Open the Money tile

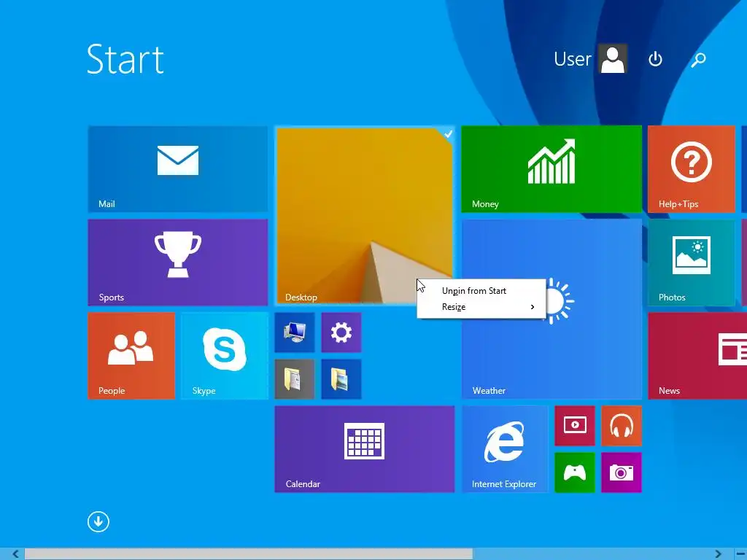551,168
